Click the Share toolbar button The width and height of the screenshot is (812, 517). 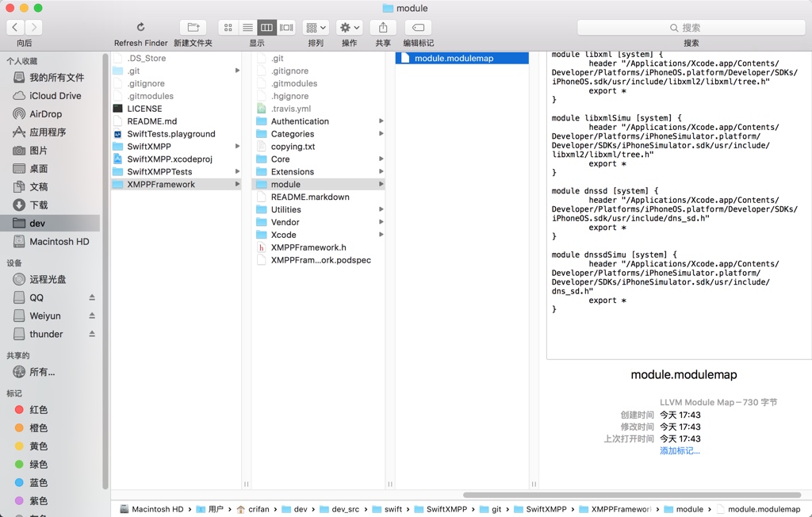pos(383,27)
